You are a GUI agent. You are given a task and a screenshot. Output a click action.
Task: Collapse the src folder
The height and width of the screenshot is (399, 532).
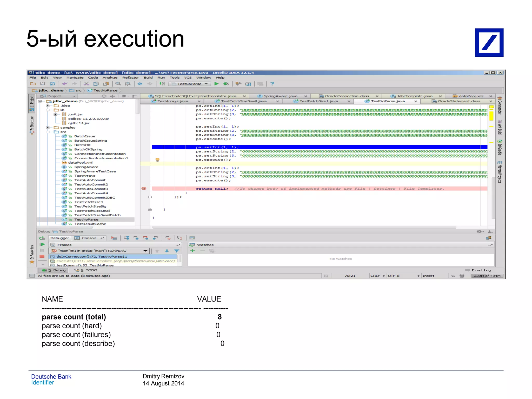pos(48,132)
